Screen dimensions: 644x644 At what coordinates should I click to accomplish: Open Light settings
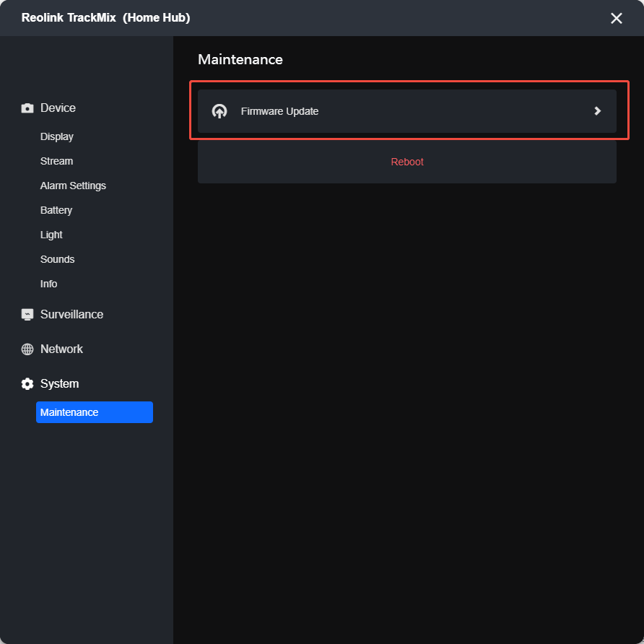click(x=51, y=235)
